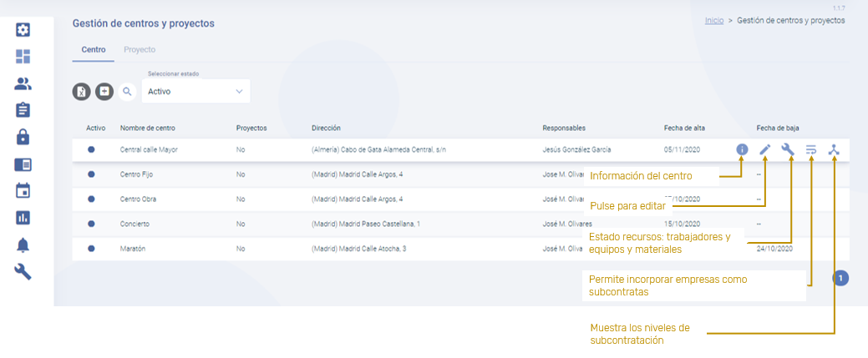Click the padlock icon in the sidebar
The image size is (868, 358).
click(x=23, y=137)
